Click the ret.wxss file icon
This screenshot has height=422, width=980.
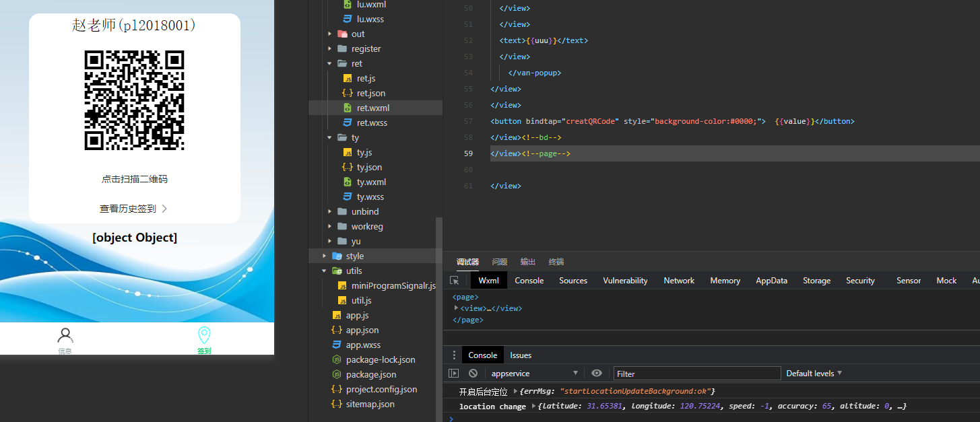348,122
